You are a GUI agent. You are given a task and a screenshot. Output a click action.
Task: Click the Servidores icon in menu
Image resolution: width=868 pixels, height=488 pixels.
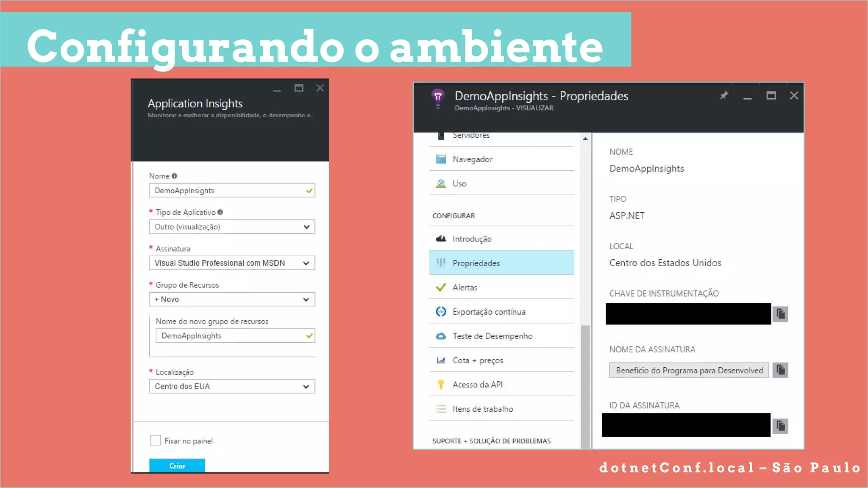441,136
